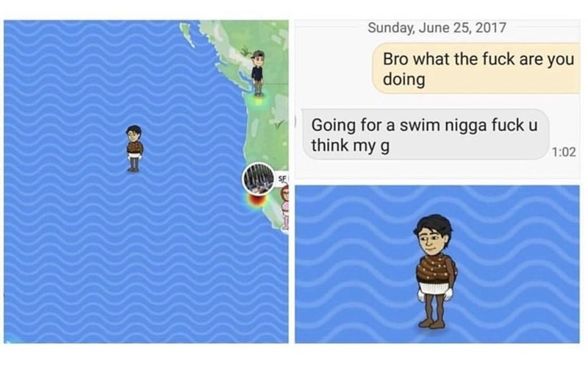This screenshot has width=588, height=376.
Task: Tap the red heatmap hotspot below the story
Action: (256, 201)
